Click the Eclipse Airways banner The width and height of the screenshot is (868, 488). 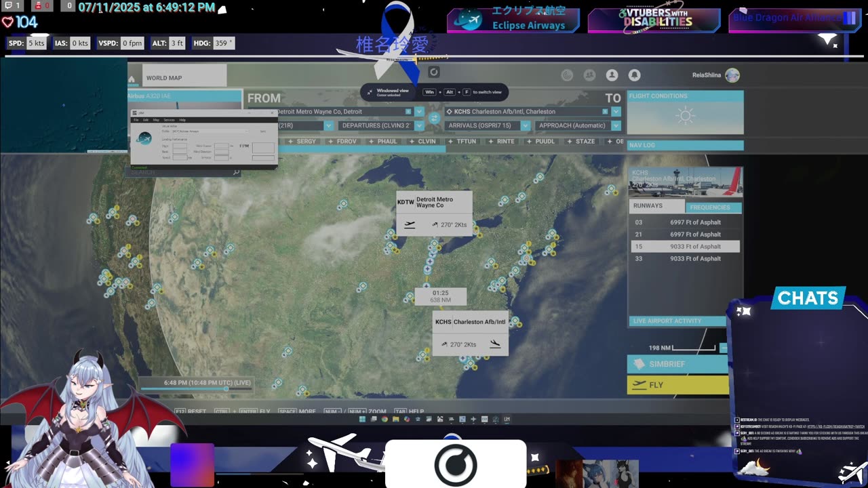pyautogui.click(x=513, y=20)
